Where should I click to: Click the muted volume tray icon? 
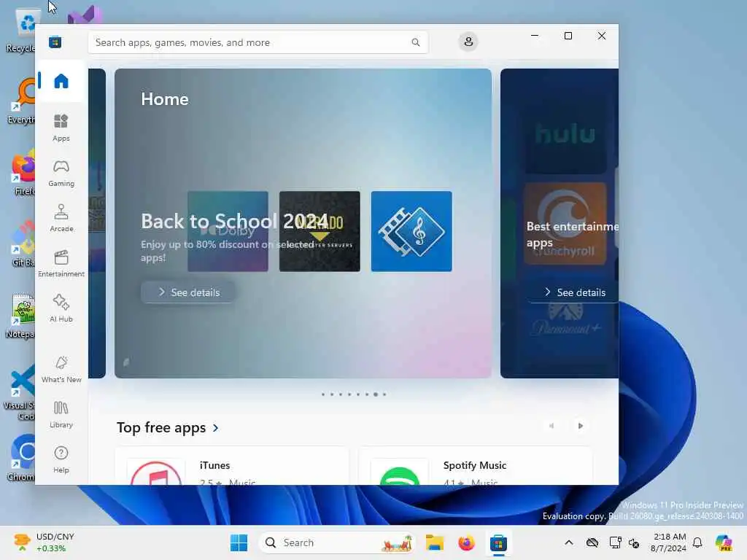(x=634, y=542)
